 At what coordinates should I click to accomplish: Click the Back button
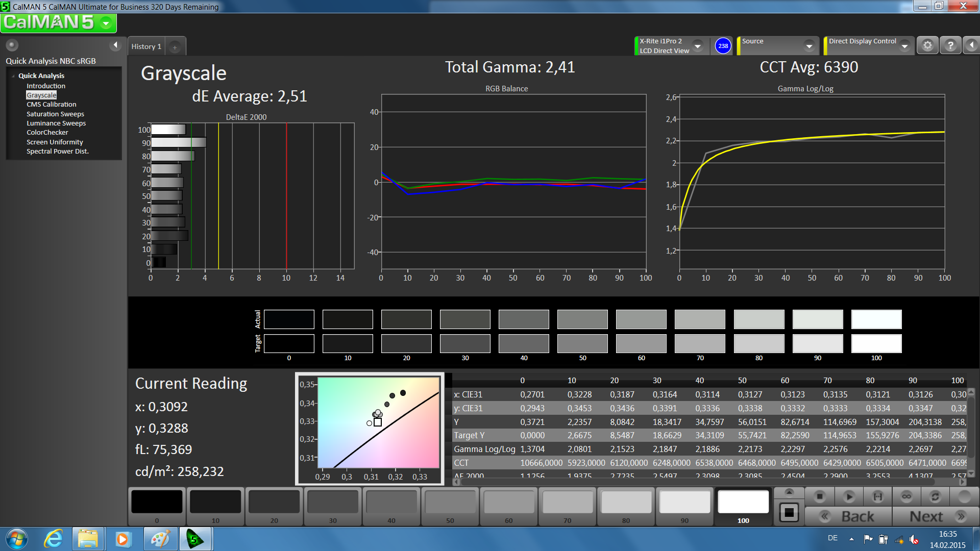pyautogui.click(x=848, y=516)
